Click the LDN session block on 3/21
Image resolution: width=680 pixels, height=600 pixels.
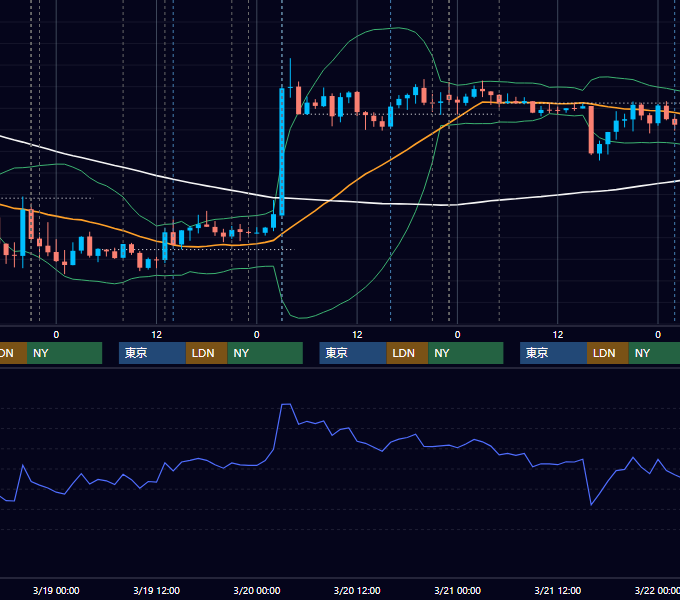608,353
